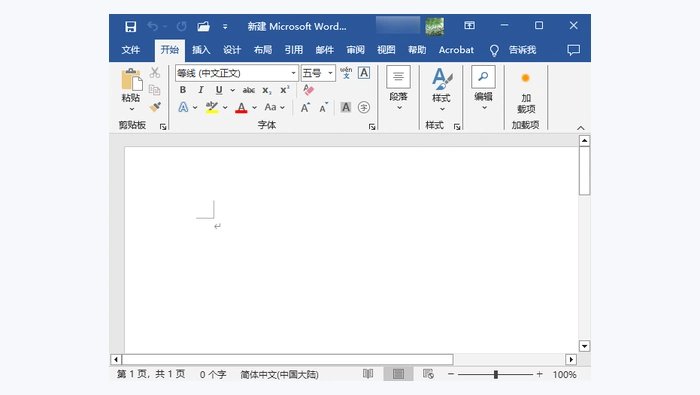Open the underline style dropdown
Viewport: 700px width, 395px height.
coord(233,90)
